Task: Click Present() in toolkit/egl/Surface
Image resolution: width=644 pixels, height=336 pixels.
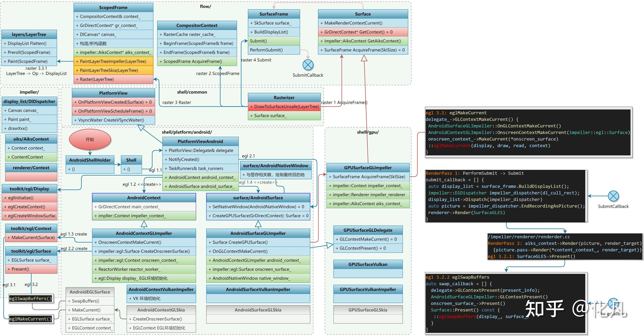Action: [x=31, y=269]
